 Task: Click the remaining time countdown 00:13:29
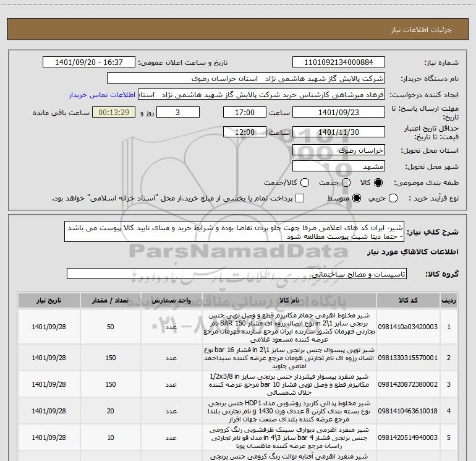[113, 113]
